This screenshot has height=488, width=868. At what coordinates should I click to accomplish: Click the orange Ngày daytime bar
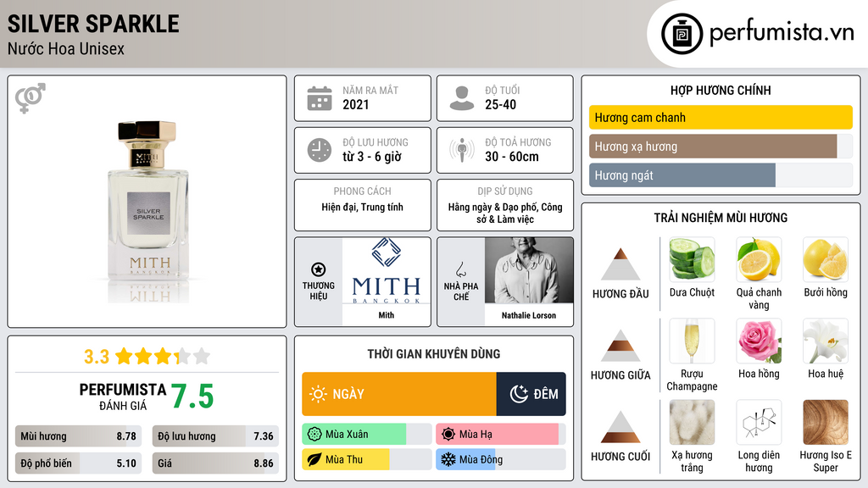click(x=399, y=394)
